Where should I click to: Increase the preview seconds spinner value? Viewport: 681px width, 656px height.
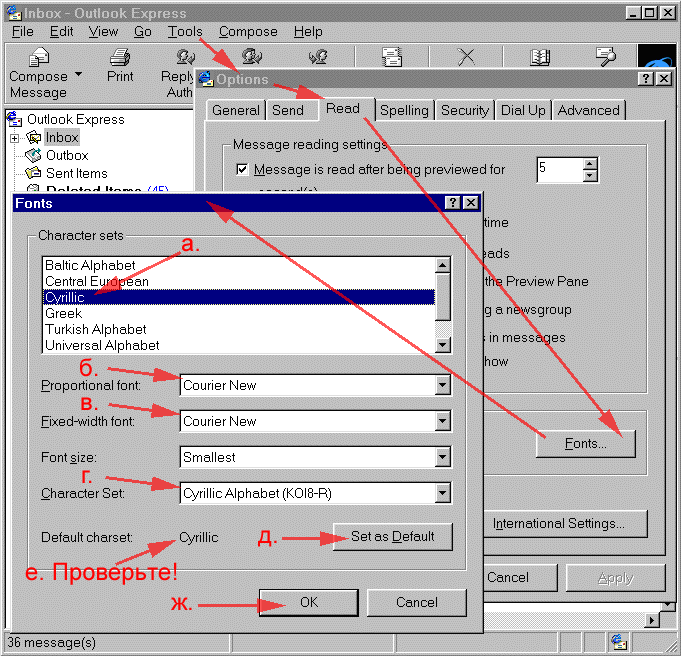(590, 164)
